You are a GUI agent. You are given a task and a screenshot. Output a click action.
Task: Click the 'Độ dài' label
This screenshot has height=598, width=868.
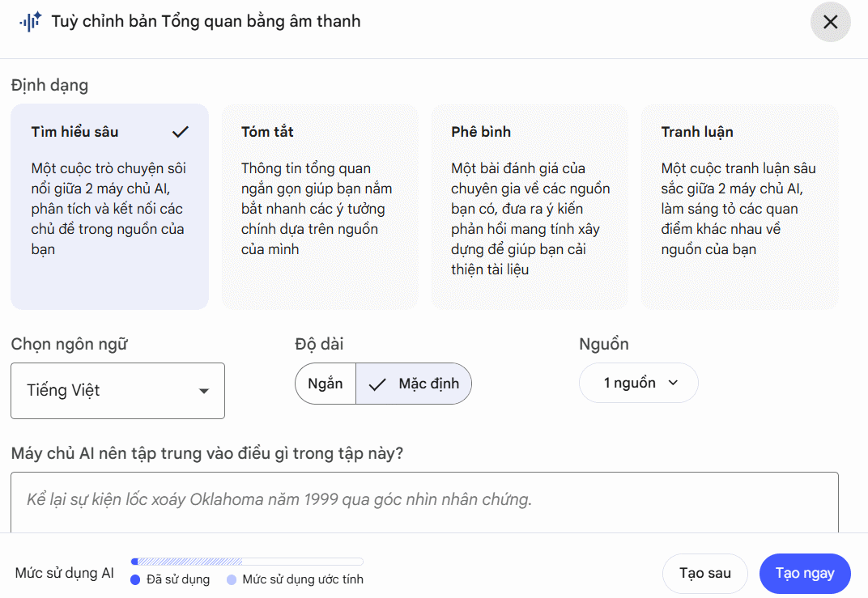pos(319,344)
